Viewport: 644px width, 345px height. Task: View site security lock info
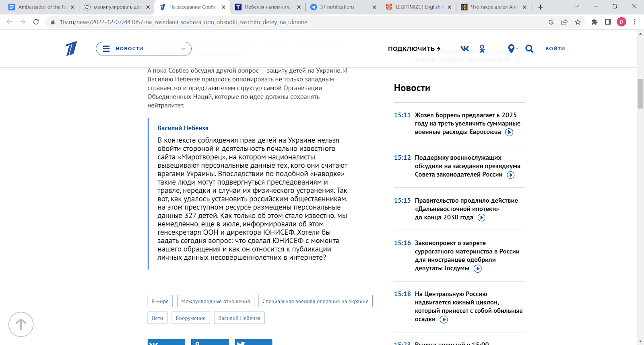(52, 22)
